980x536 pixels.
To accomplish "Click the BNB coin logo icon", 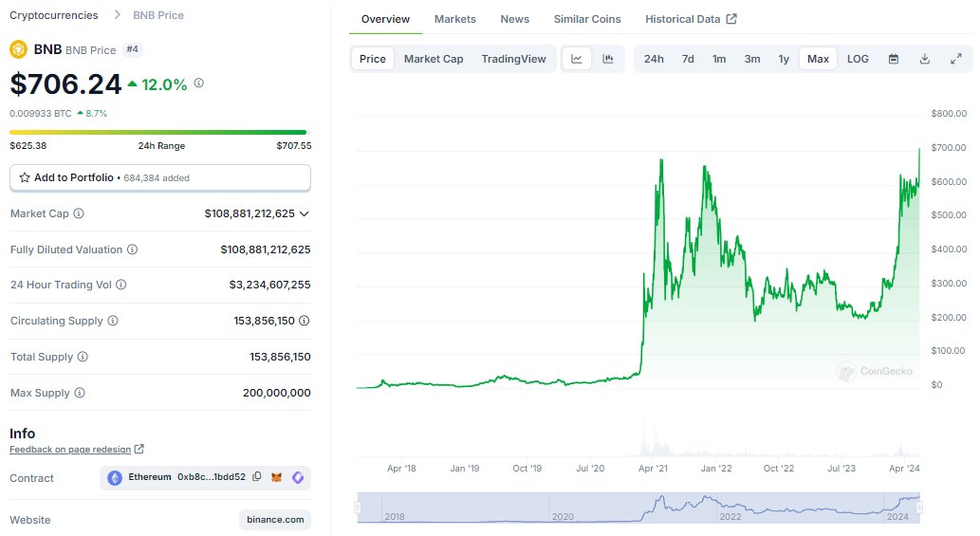I will (19, 49).
